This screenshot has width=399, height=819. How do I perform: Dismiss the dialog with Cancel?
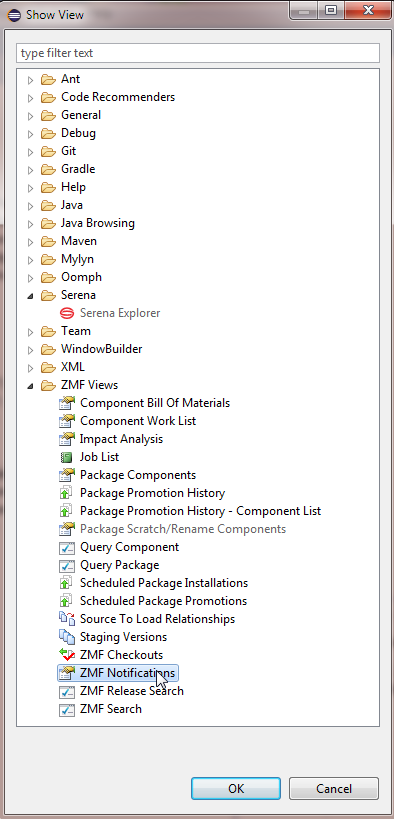pos(334,788)
